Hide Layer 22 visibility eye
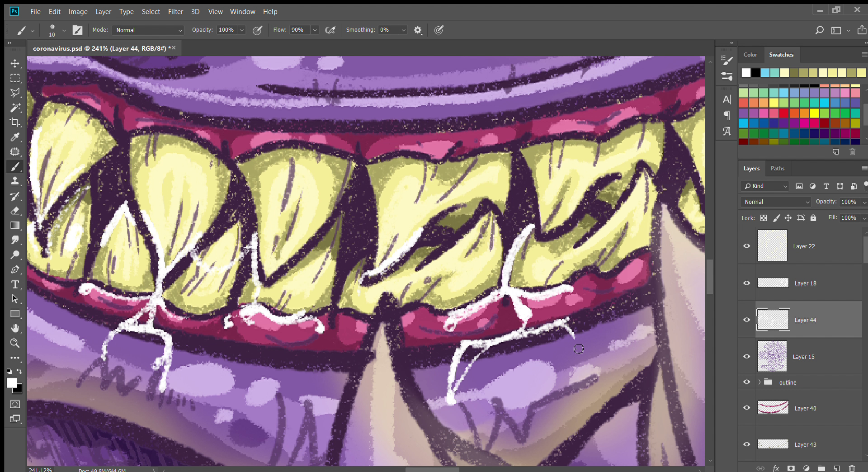Viewport: 868px width, 472px height. (x=747, y=246)
